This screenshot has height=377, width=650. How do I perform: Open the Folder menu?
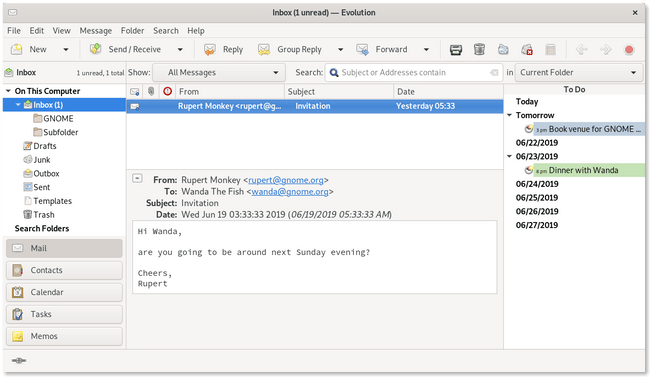point(132,31)
